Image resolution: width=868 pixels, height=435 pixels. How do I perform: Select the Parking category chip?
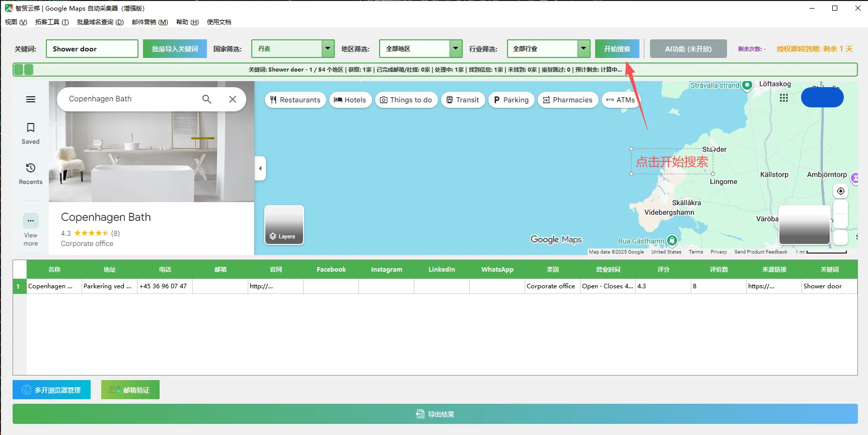pyautogui.click(x=512, y=100)
